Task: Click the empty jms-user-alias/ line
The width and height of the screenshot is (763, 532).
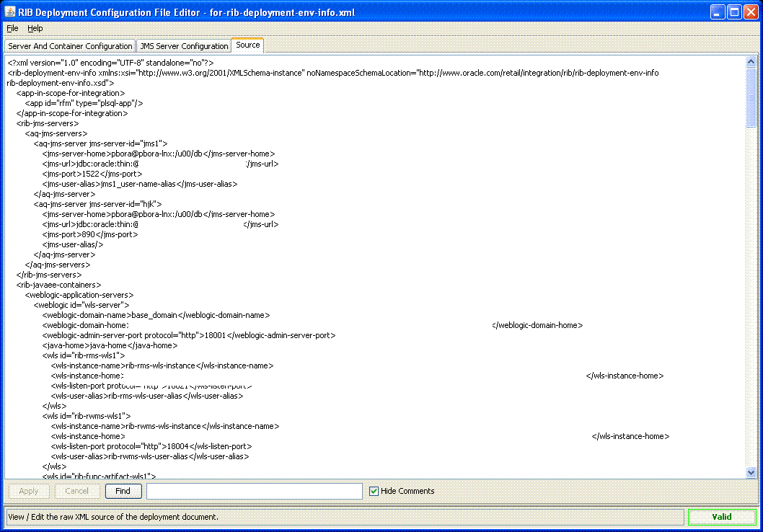Action: tap(73, 244)
